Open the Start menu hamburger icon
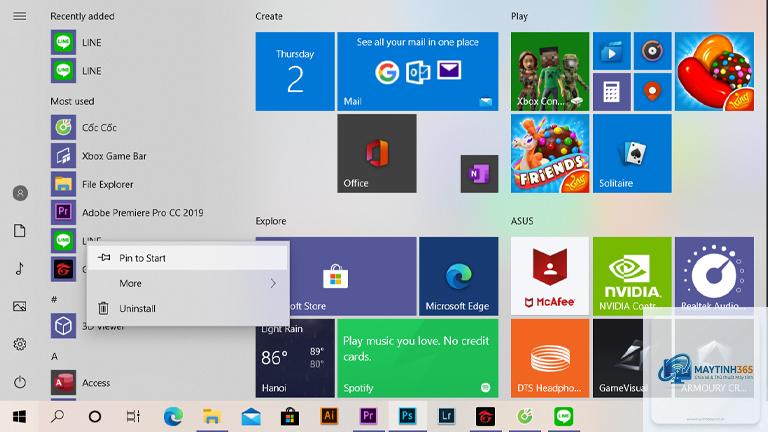768x432 pixels. (20, 16)
